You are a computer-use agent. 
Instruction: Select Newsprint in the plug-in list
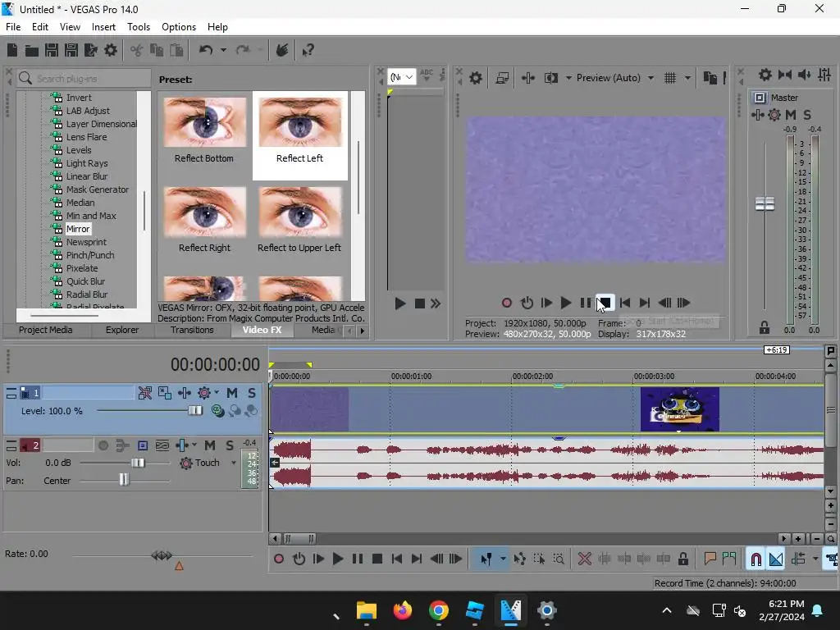pyautogui.click(x=86, y=242)
